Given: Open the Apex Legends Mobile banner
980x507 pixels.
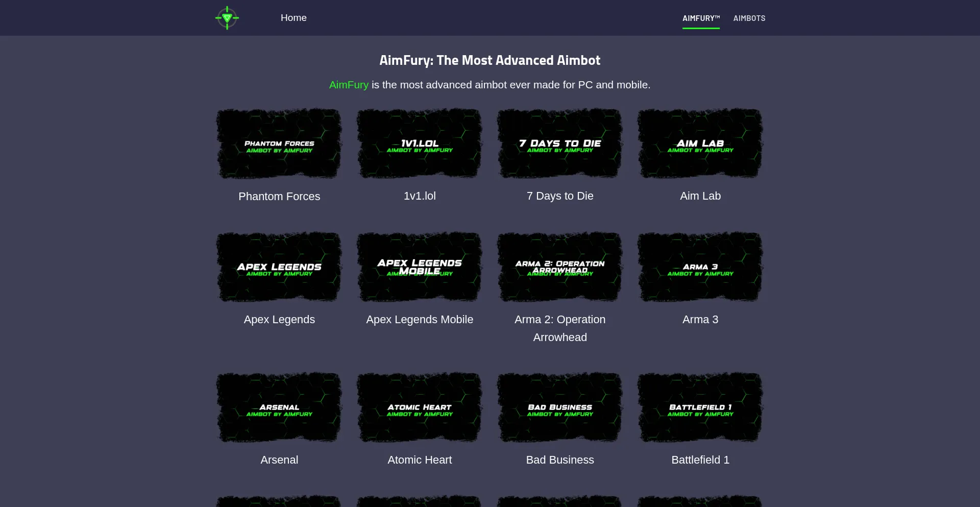Looking at the screenshot, I should (x=420, y=267).
